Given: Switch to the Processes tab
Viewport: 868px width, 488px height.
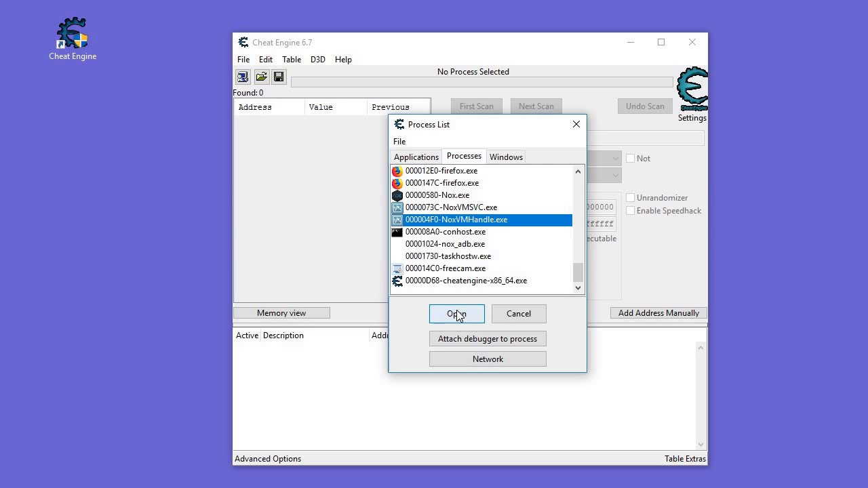Looking at the screenshot, I should [464, 156].
